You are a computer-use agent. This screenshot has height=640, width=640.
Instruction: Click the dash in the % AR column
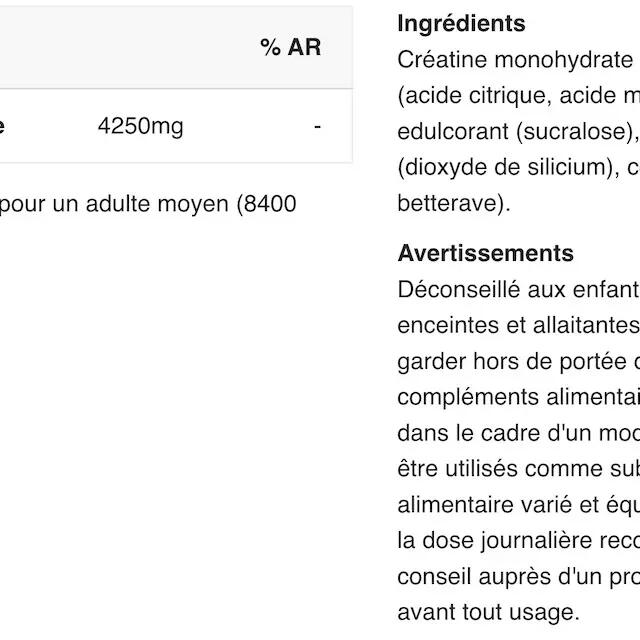coord(317,127)
